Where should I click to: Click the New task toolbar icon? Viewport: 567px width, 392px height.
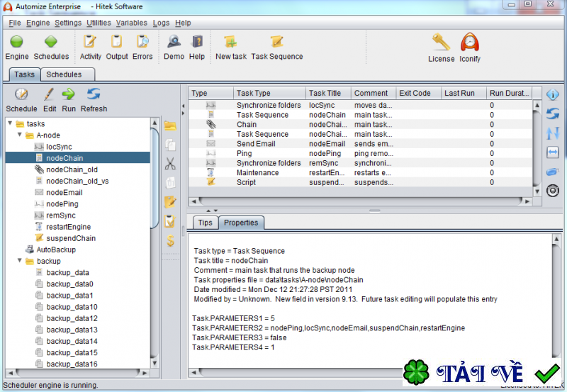click(230, 43)
